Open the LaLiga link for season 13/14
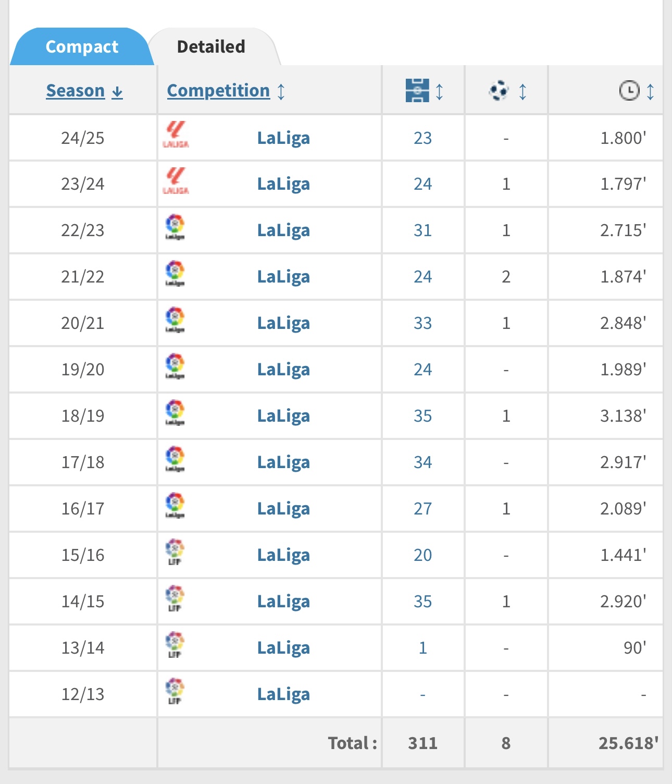Image resolution: width=672 pixels, height=784 pixels. pos(283,648)
